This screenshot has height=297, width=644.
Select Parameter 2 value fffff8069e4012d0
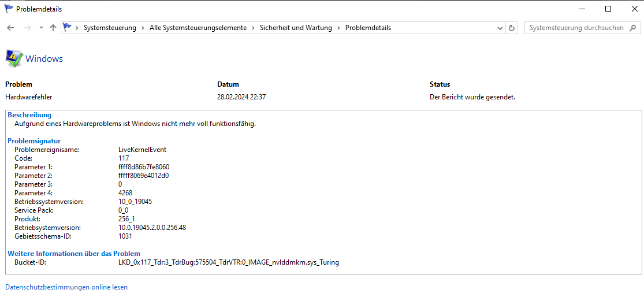(143, 176)
